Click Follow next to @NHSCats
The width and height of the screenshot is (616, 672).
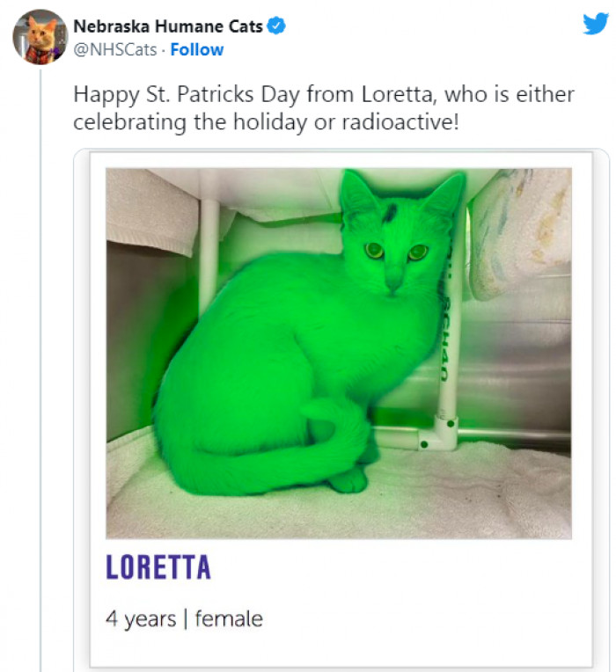(197, 50)
